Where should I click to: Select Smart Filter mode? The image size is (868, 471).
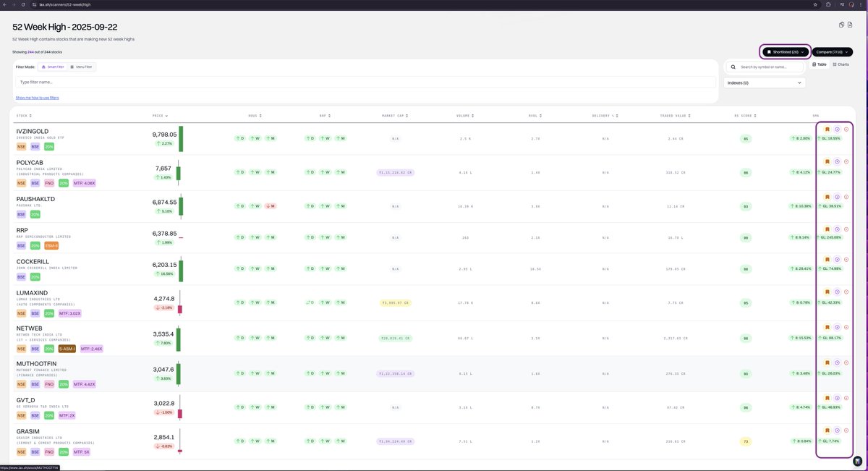[x=53, y=67]
